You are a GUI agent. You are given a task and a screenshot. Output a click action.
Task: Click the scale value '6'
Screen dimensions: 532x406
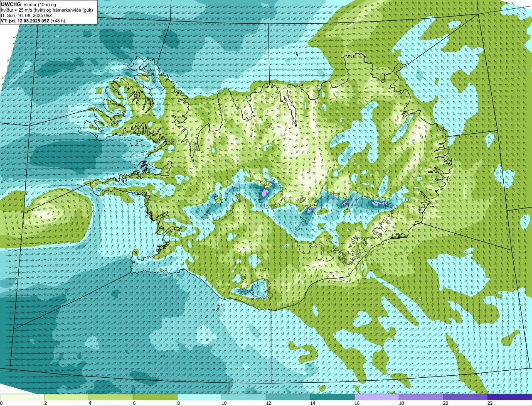(x=134, y=403)
